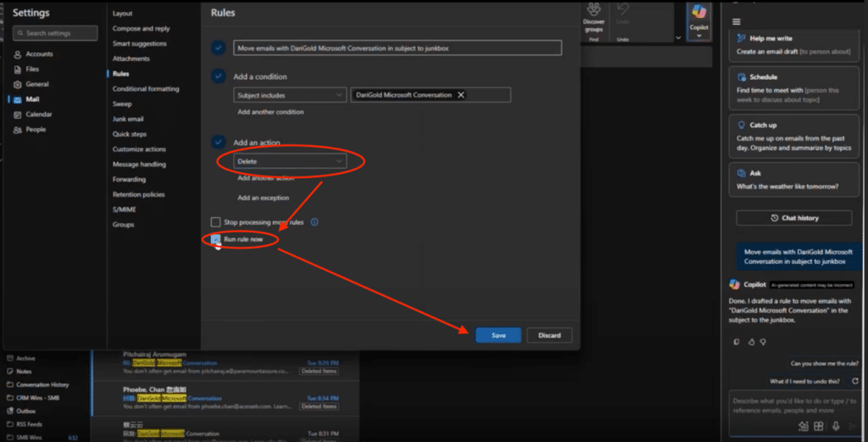Screen dimensions: 868x442
Task: Select Calendar in Settings categories
Action: (x=39, y=115)
